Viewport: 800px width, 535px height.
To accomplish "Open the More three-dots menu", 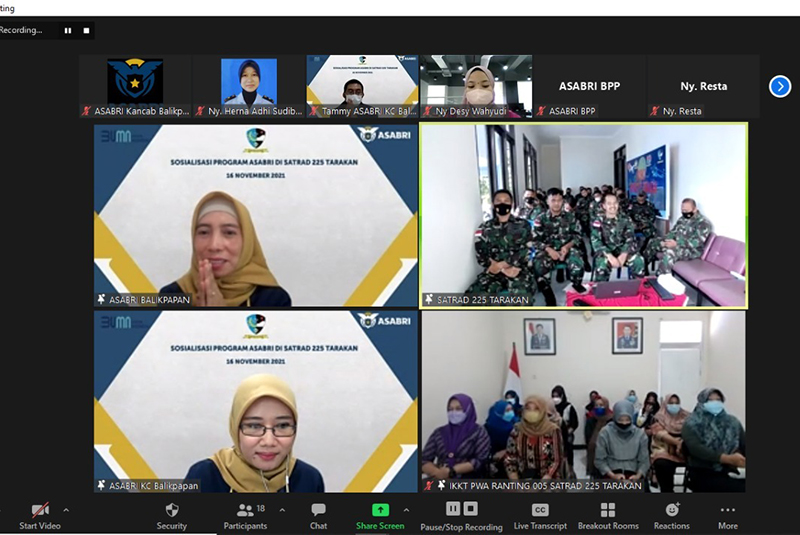I will [728, 509].
